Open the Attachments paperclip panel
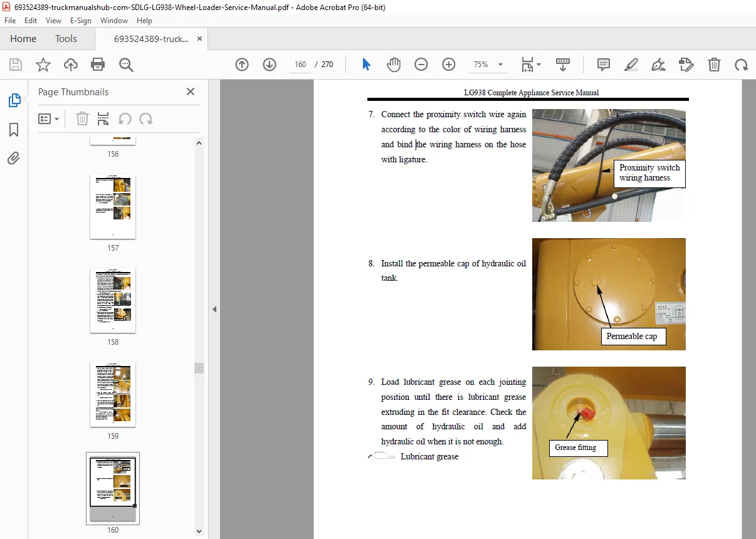Screen dimensions: 756x539 coord(14,159)
